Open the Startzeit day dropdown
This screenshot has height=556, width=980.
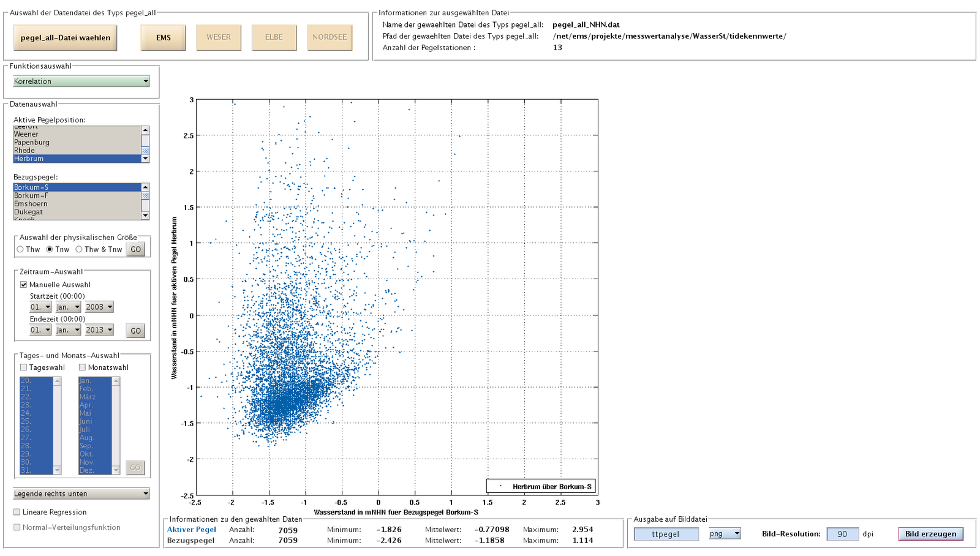click(40, 307)
